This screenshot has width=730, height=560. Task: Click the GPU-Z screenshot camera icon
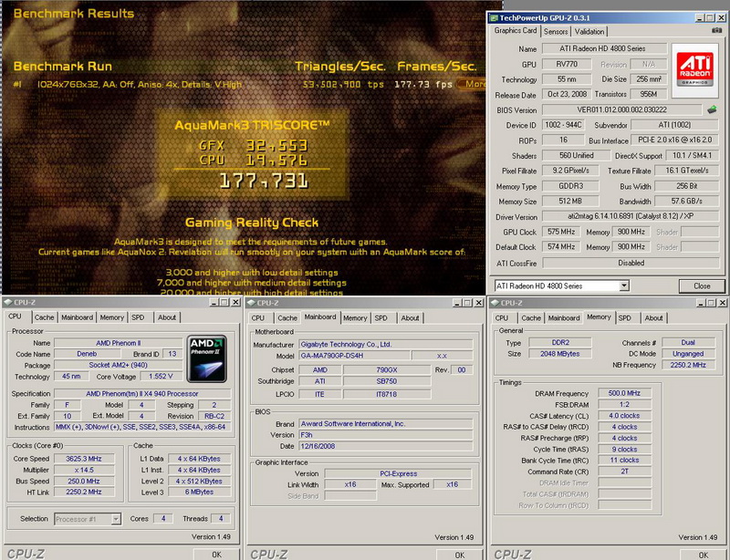pos(716,31)
